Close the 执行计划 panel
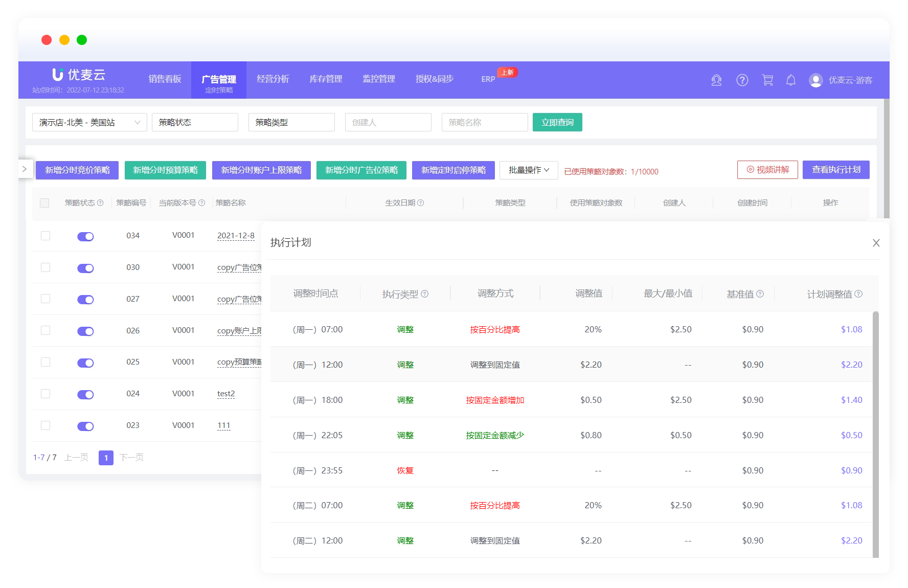Image resolution: width=908 pixels, height=588 pixels. point(876,243)
